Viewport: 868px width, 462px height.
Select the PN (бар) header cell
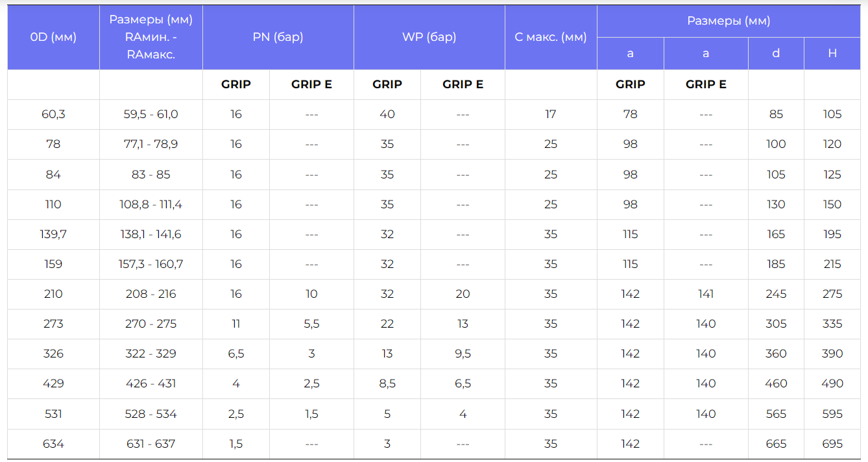278,37
